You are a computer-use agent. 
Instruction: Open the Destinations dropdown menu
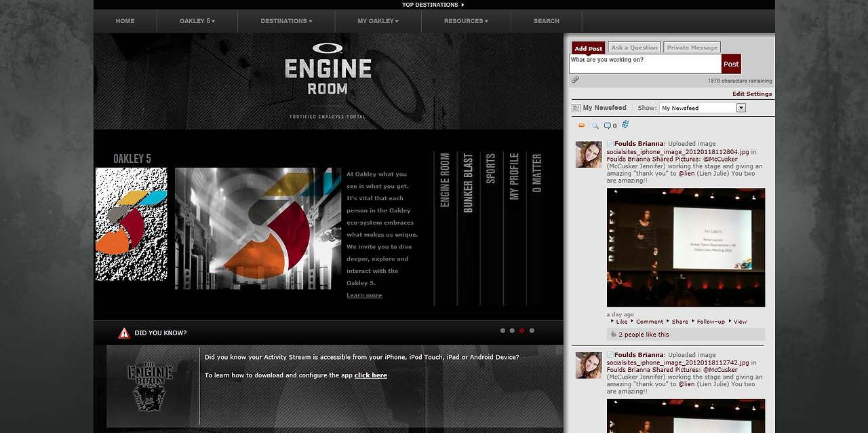coord(286,21)
